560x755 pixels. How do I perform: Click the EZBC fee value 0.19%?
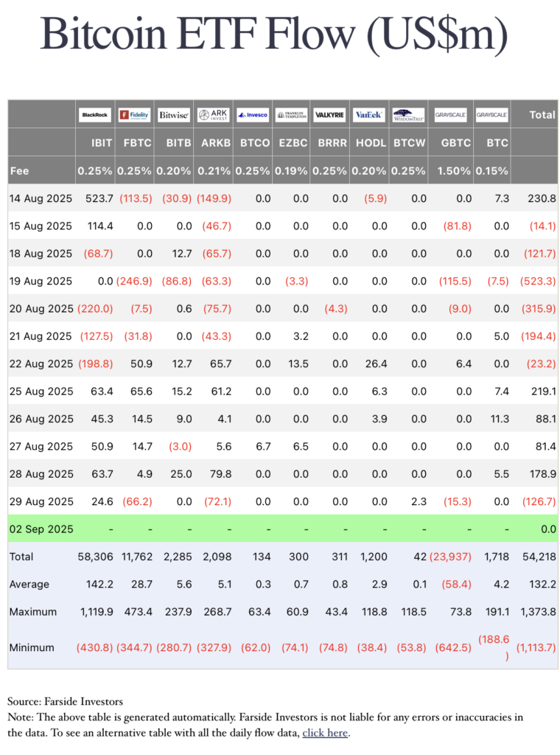coord(291,171)
